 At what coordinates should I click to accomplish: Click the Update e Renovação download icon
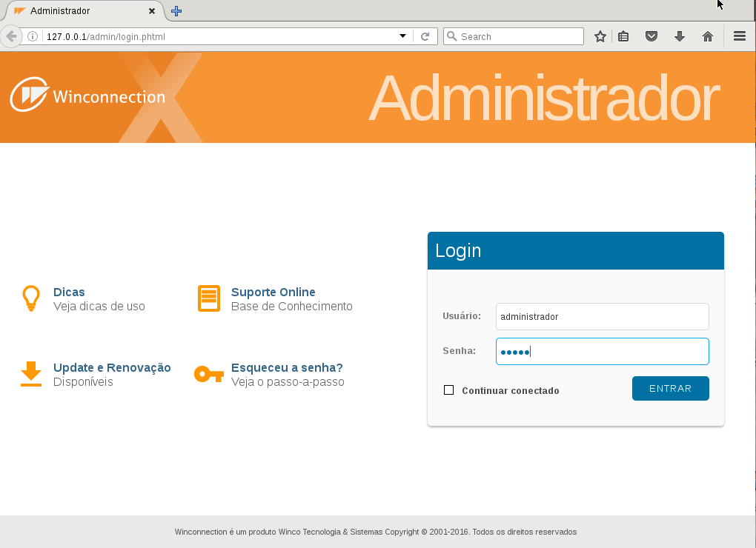click(x=31, y=374)
